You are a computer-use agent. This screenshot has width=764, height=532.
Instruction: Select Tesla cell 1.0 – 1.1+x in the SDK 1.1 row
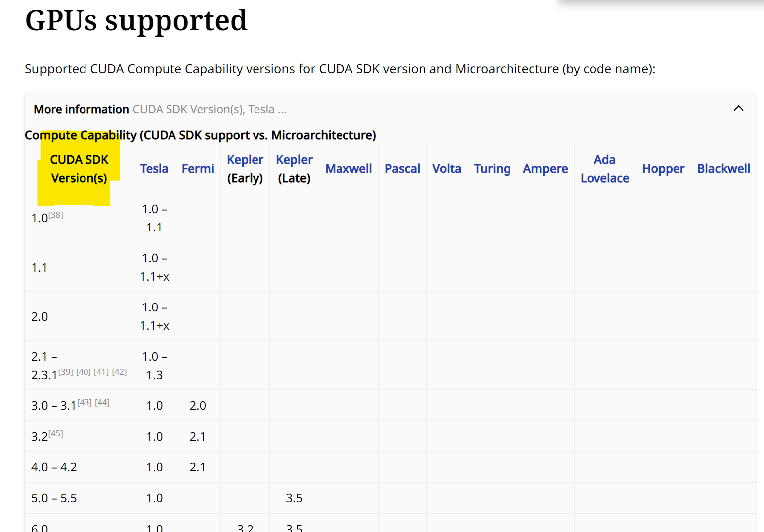(154, 267)
